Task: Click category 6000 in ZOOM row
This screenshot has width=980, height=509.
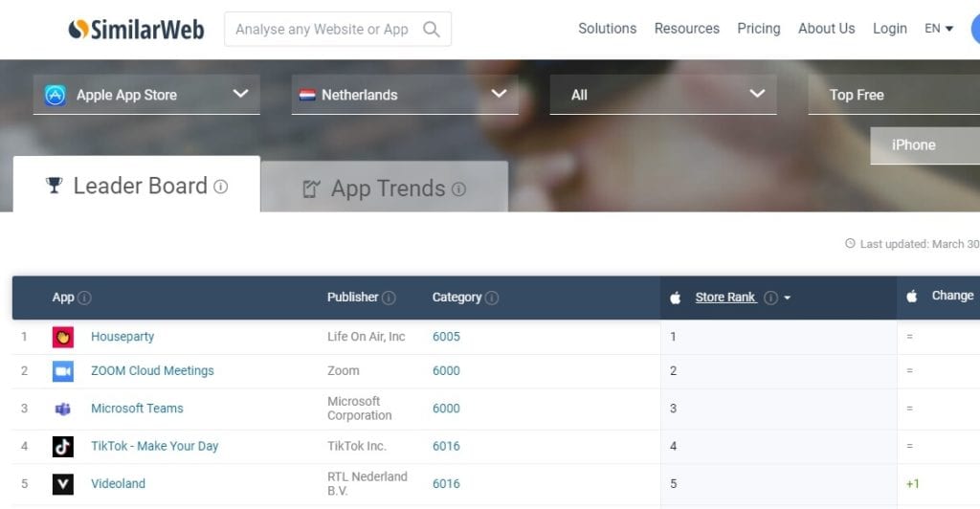Action: tap(446, 371)
